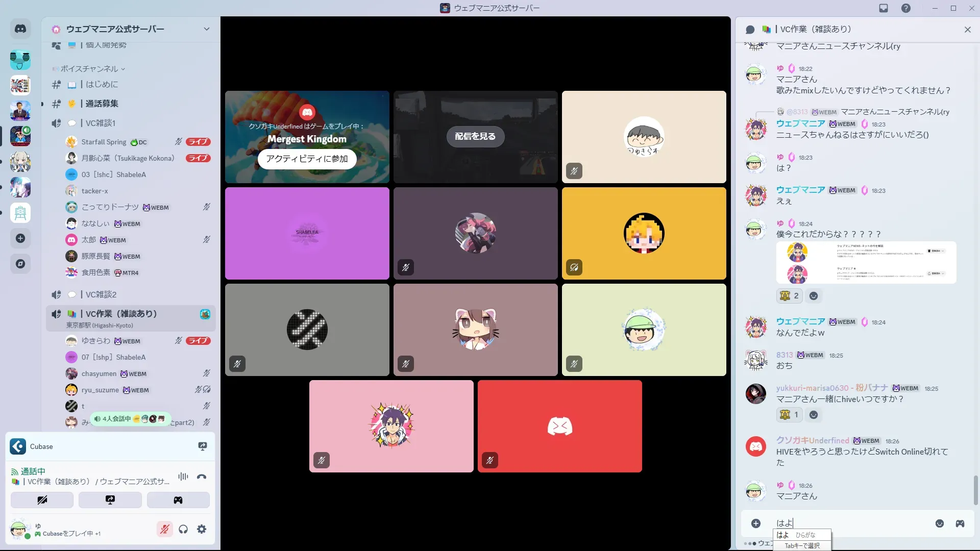Toggle headphone deafen button
Viewport: 980px width, 551px height.
[x=183, y=529]
